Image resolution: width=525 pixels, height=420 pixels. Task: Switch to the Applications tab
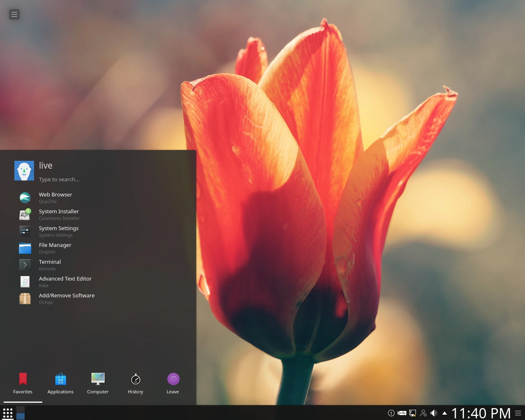tap(60, 383)
